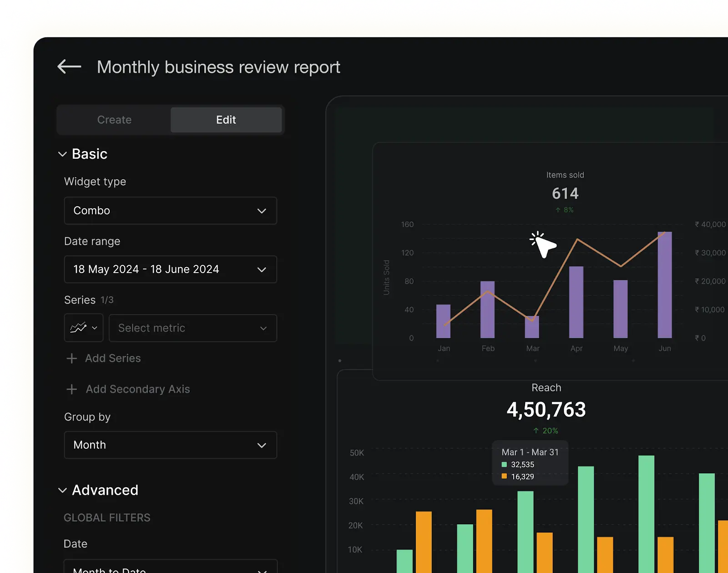Click the Jun bar in Items sold chart
The image size is (728, 573).
coord(665,285)
